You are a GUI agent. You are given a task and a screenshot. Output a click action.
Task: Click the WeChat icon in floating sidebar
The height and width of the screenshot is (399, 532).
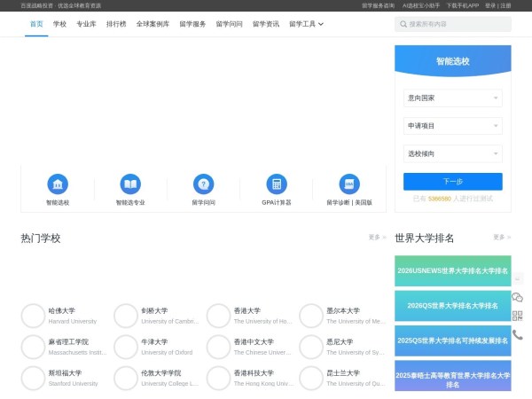[517, 297]
